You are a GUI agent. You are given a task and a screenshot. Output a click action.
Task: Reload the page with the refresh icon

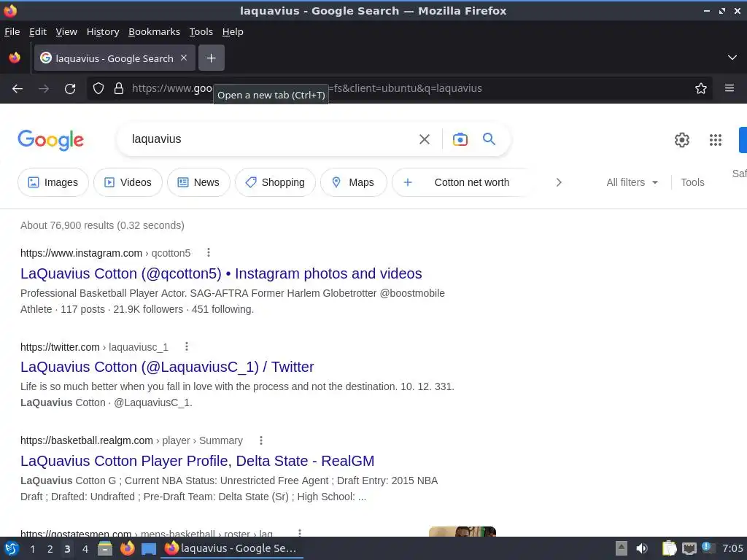(70, 88)
